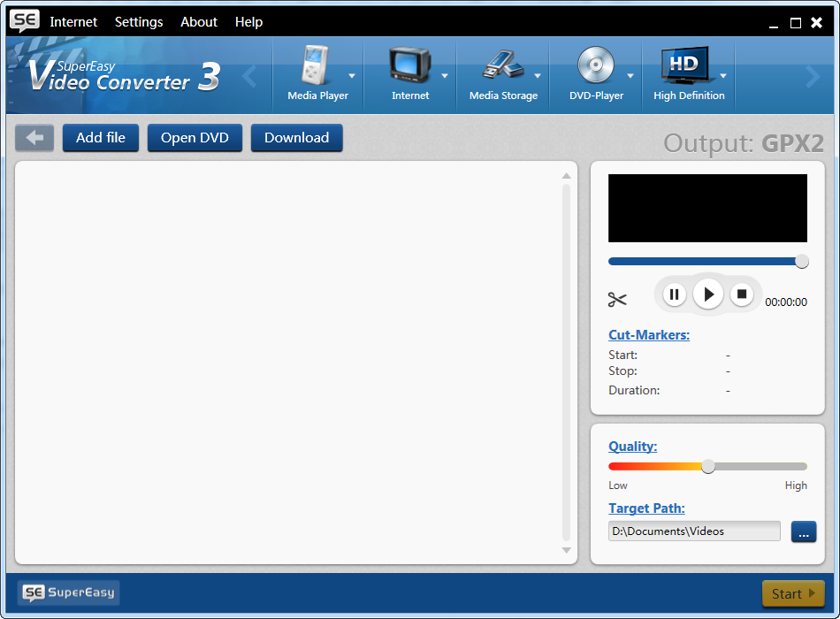Viewport: 840px width, 619px height.
Task: Open the Settings menu
Action: [139, 22]
